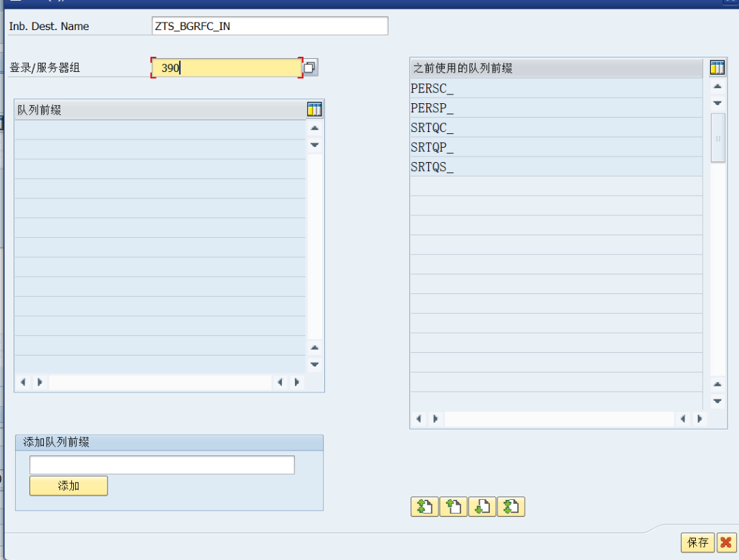Click the top scroll-down arrow of 队列前缀 table

point(315,145)
